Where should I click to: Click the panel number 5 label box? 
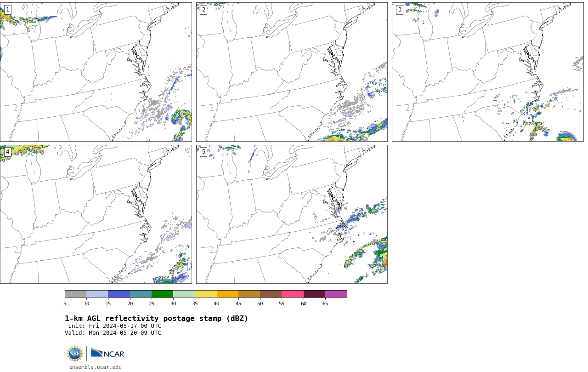click(204, 152)
